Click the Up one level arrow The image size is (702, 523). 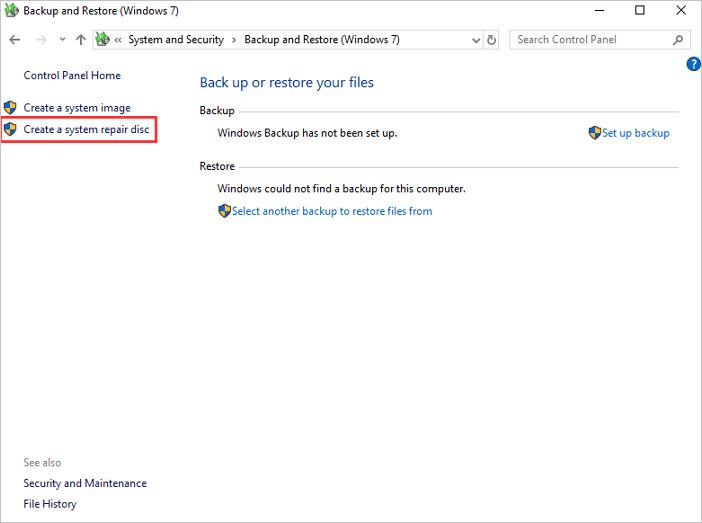[x=81, y=40]
